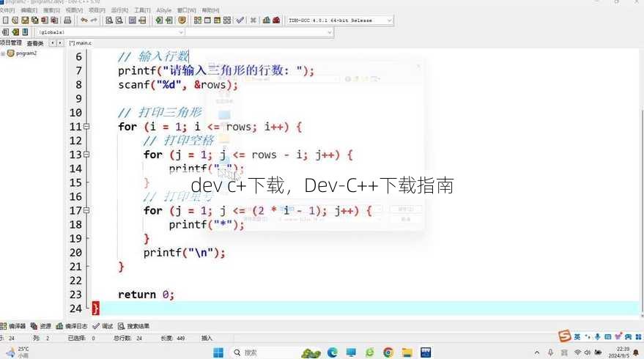
Task: Select the main.c editor tab
Action: [x=80, y=42]
